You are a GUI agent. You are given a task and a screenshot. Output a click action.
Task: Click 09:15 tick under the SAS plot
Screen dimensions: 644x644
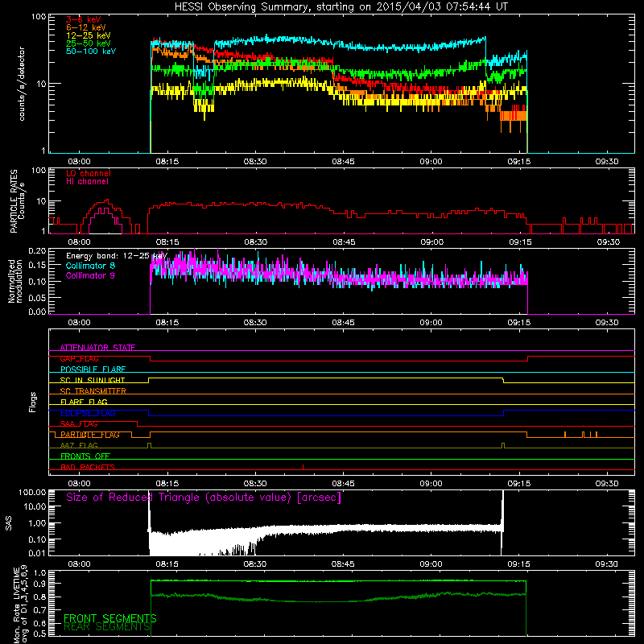[x=518, y=564]
